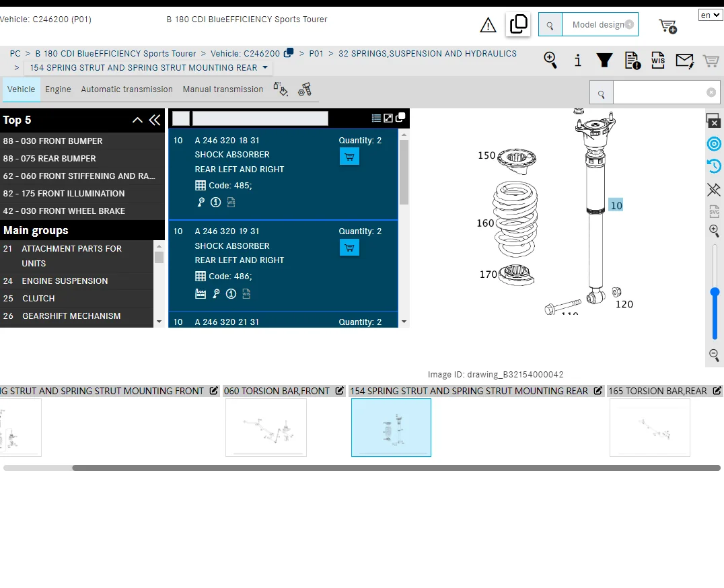Click B 180 CDI BlueEFFICIENCY breadcrumb link
Image resolution: width=724 pixels, height=588 pixels.
pos(116,54)
